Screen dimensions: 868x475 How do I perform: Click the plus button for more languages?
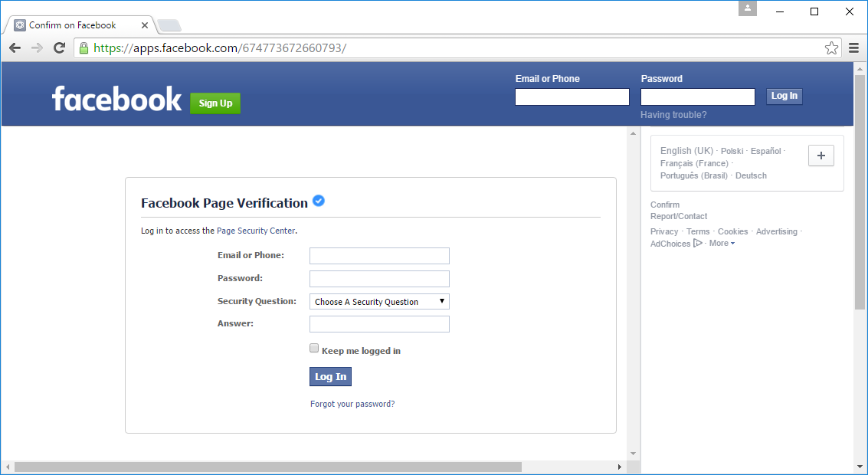pyautogui.click(x=821, y=156)
